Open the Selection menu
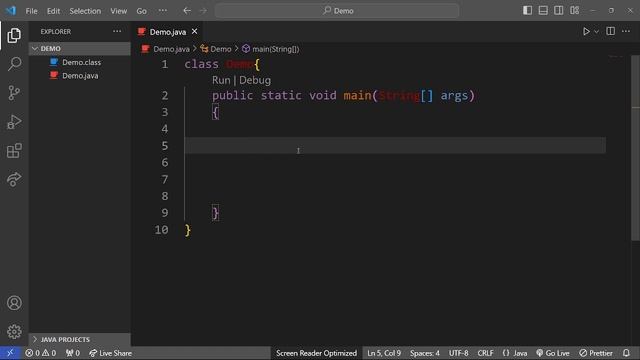This screenshot has width=640, height=360. pos(85,11)
